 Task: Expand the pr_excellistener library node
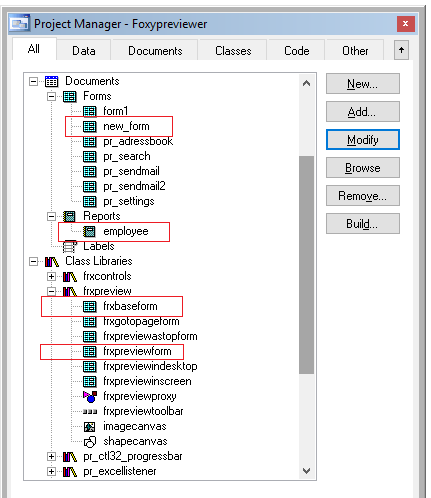coord(51,471)
